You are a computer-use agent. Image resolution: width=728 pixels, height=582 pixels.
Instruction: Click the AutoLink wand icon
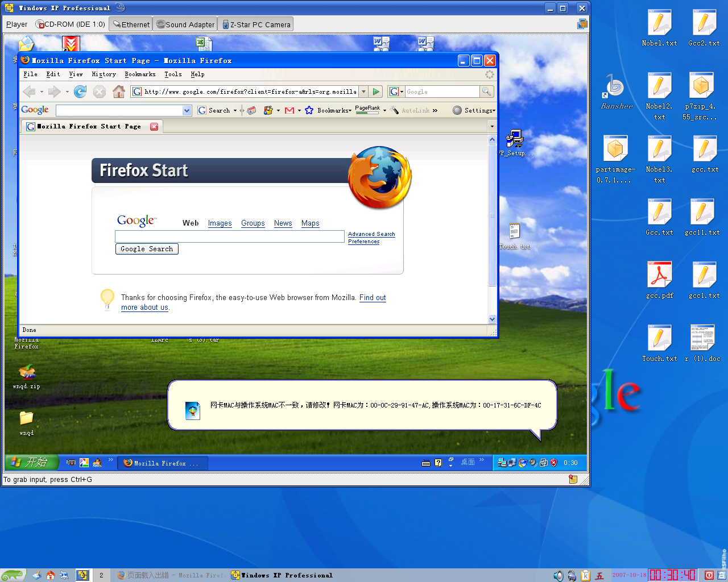coord(395,110)
